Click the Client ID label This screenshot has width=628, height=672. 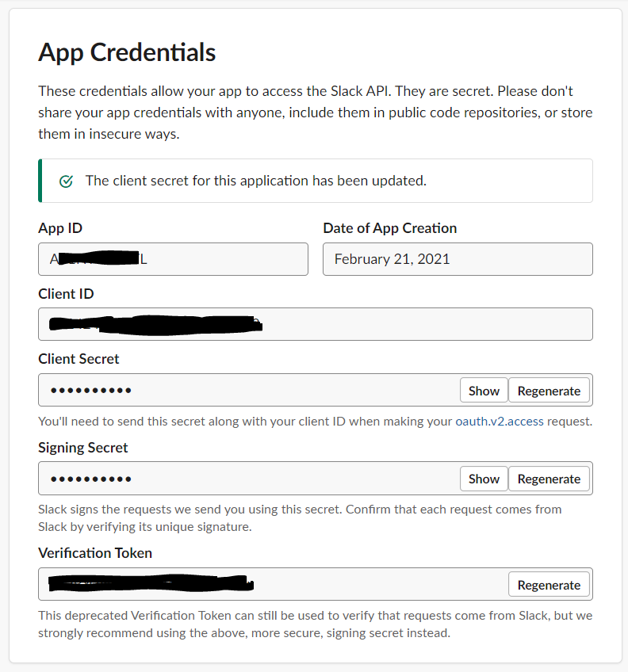(66, 294)
